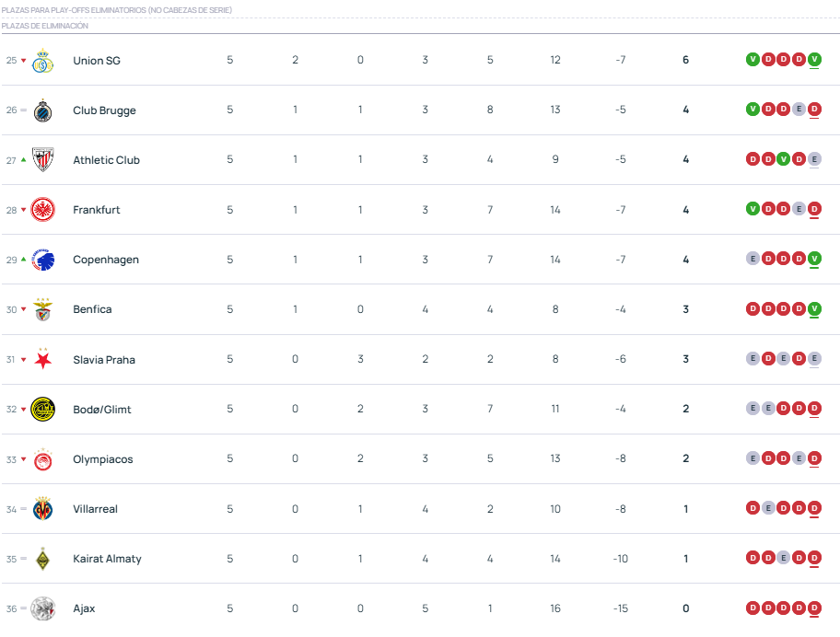Screen dimensions: 840x637
Task: Click the Ajax team name
Action: (x=84, y=608)
